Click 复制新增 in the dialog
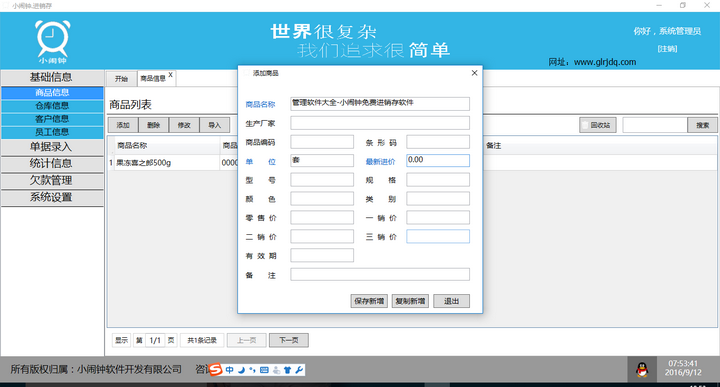Screen dimensions: 720x387 click(410, 301)
